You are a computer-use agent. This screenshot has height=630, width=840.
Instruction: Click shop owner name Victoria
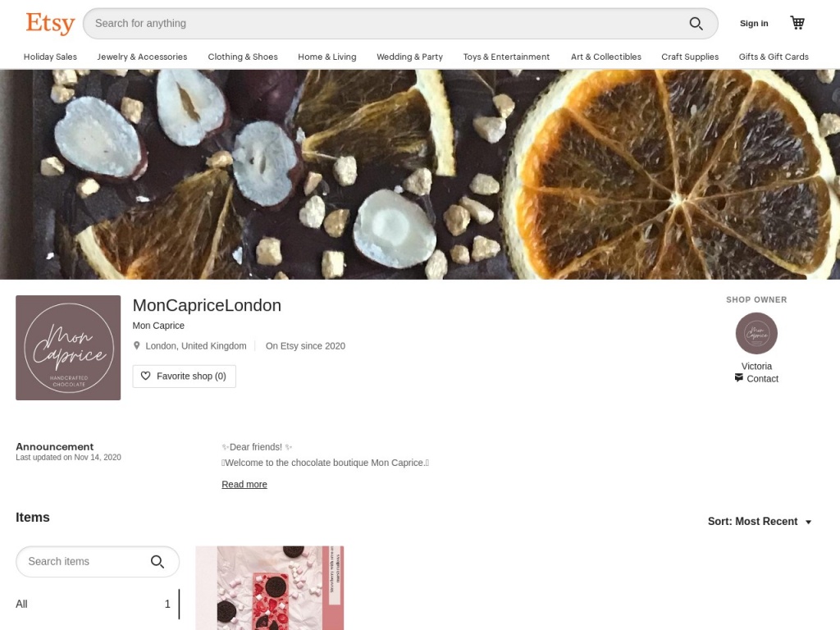click(x=756, y=366)
